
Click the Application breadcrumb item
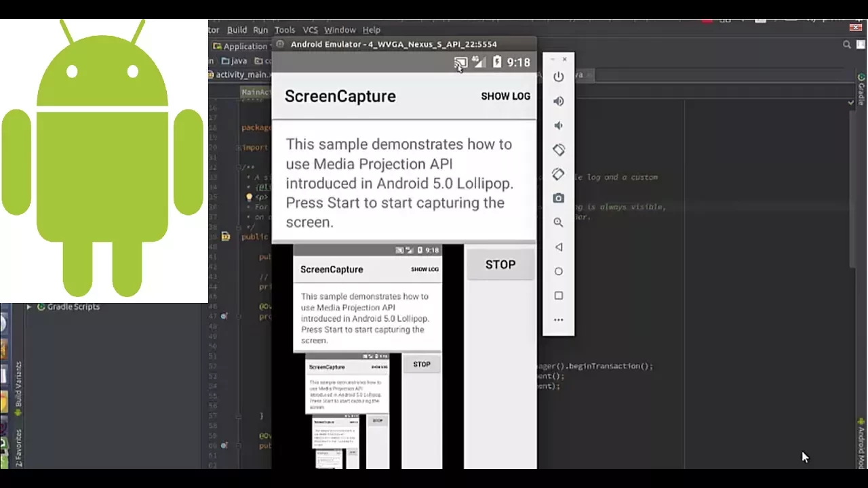[241, 46]
